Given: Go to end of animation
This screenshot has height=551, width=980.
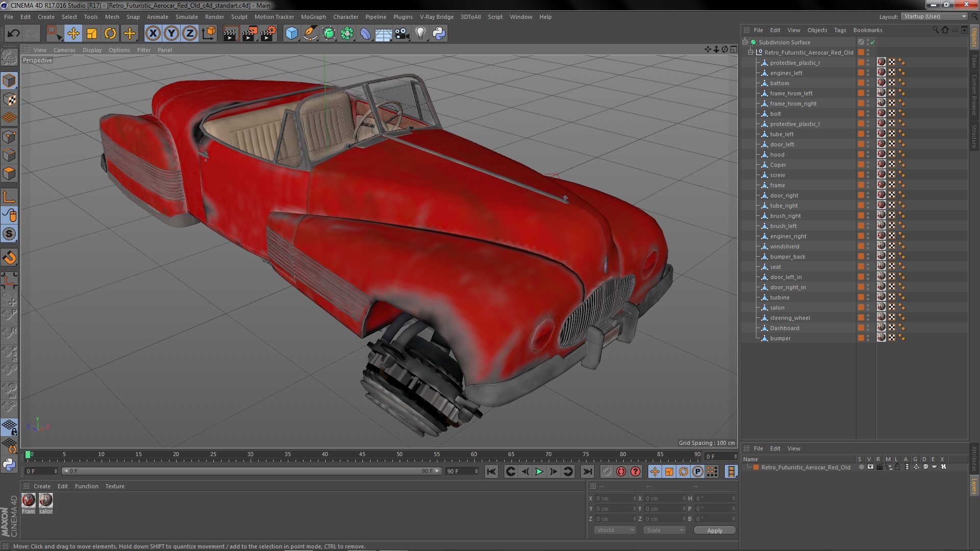Looking at the screenshot, I should click(587, 472).
